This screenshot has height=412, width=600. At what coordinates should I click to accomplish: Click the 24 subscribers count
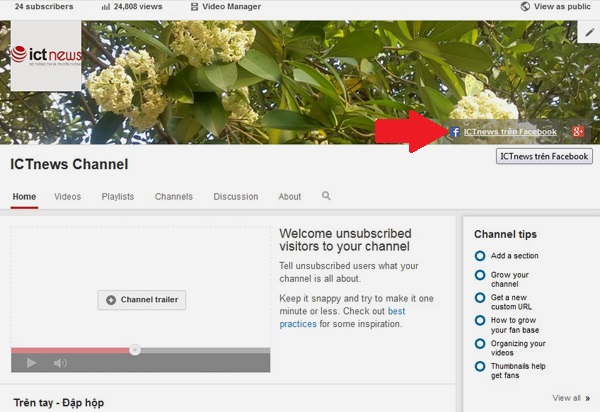(x=44, y=7)
